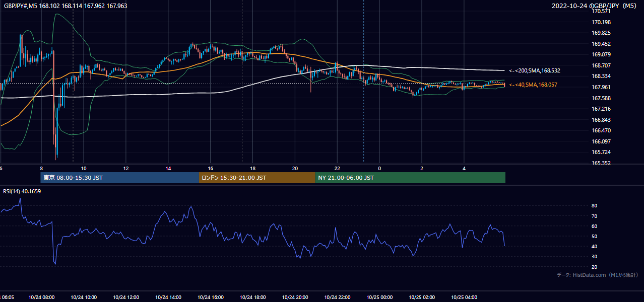Click the 169.452 price axis label

point(601,44)
